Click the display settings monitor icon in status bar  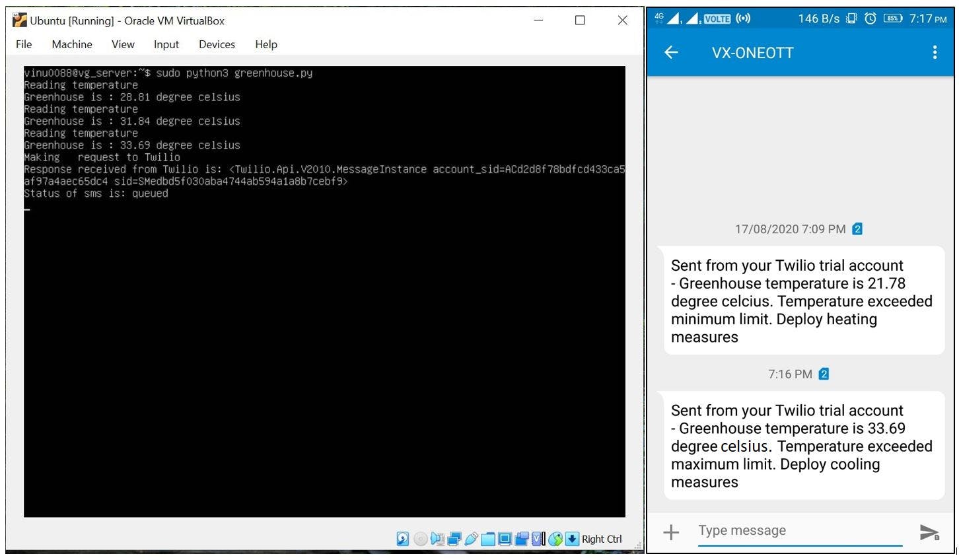coord(505,539)
